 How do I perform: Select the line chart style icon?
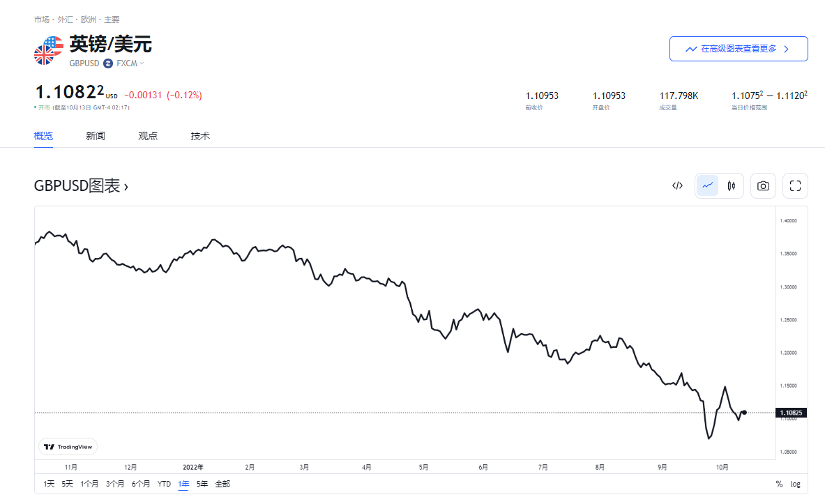pyautogui.click(x=707, y=185)
